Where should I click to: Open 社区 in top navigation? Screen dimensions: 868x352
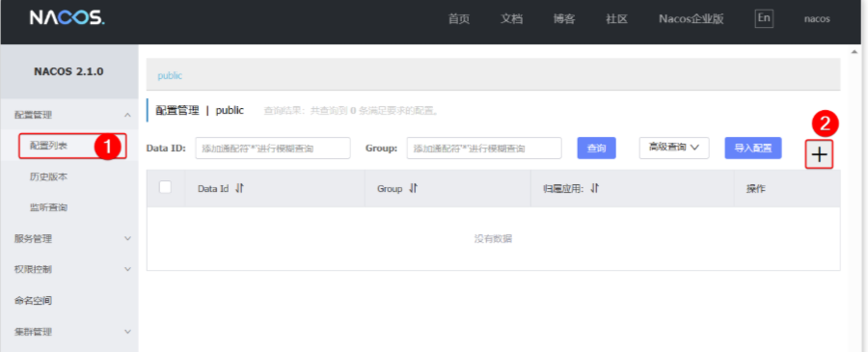pyautogui.click(x=616, y=19)
